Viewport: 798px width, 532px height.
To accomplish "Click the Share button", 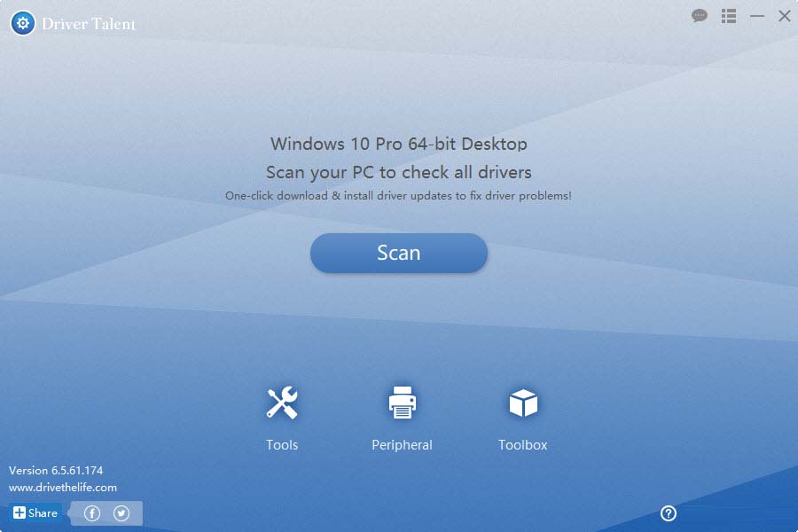I will click(x=35, y=512).
